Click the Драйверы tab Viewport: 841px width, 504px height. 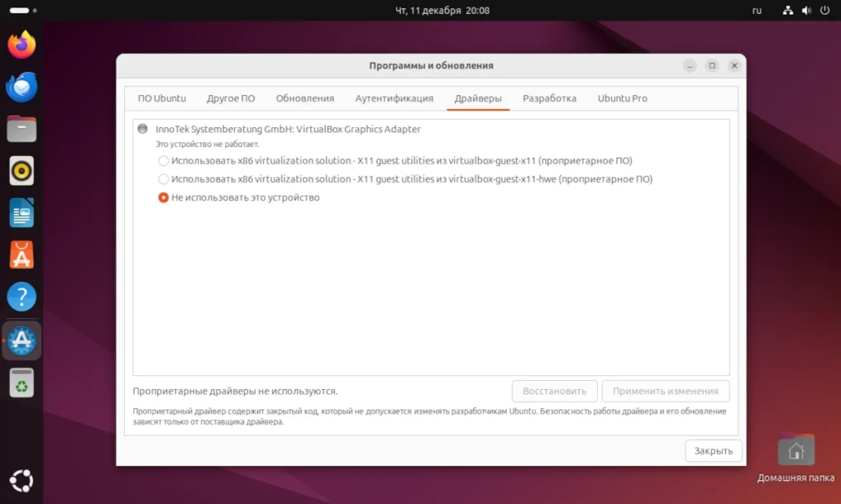click(478, 99)
